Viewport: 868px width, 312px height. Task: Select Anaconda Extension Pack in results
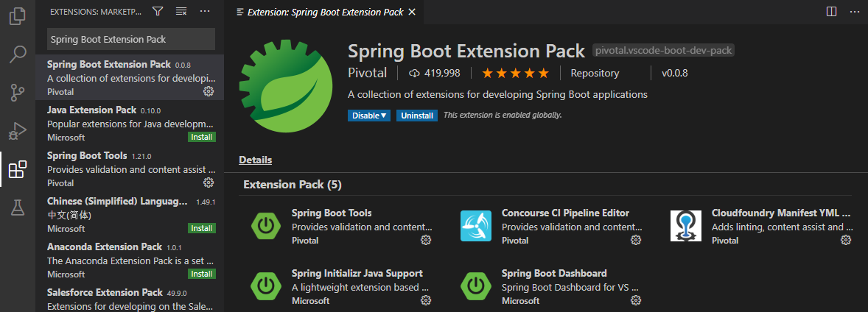tap(130, 260)
